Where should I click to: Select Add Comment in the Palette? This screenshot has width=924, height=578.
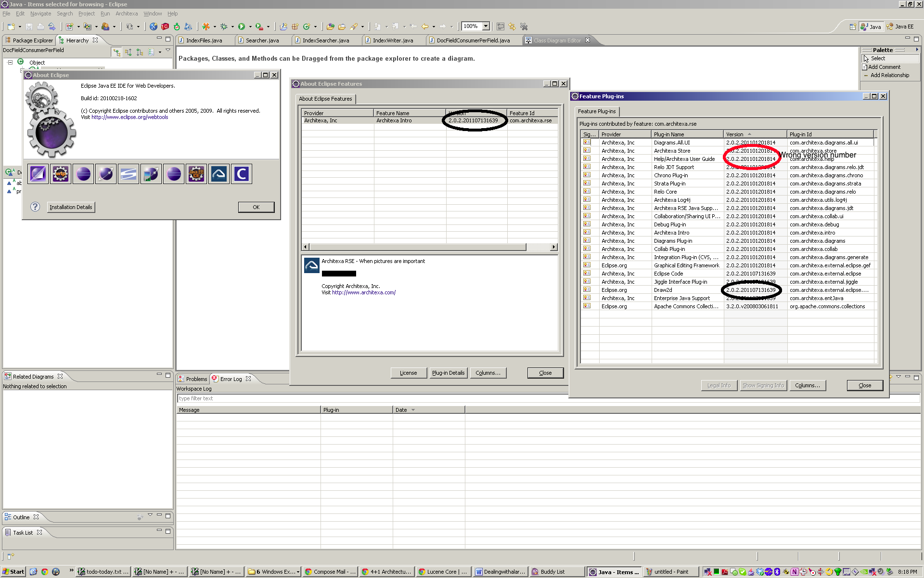[884, 67]
